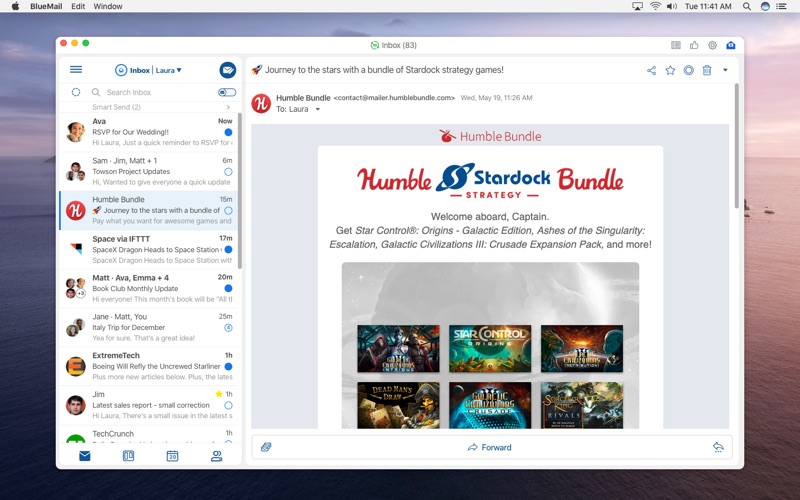Screen dimensions: 800x500
Task: Click in the Search Inbox field
Action: pos(158,92)
